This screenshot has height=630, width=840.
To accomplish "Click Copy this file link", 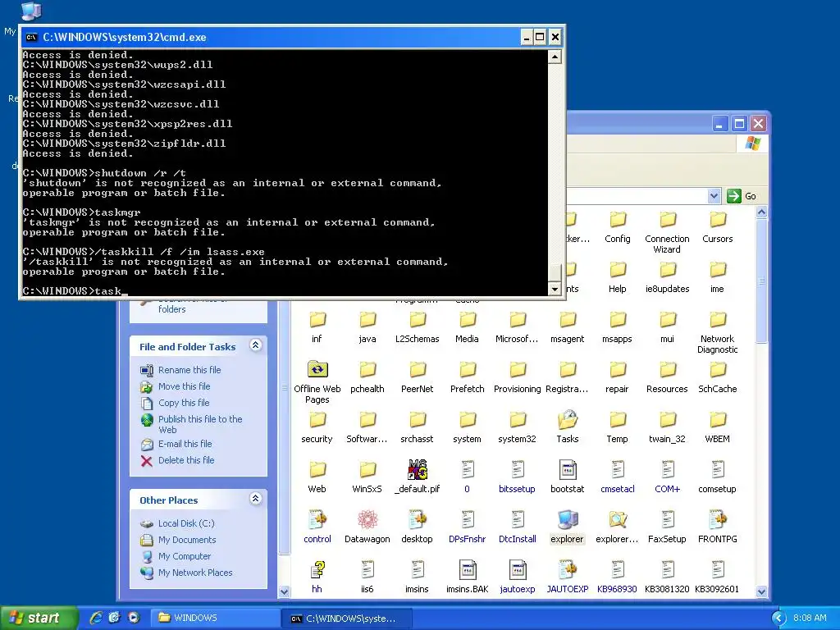I will click(x=184, y=403).
